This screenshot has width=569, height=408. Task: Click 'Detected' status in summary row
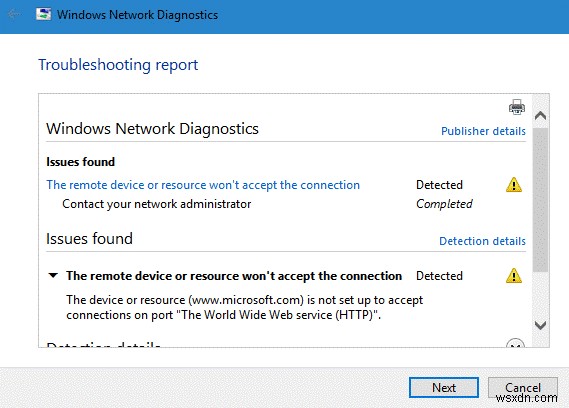[439, 185]
